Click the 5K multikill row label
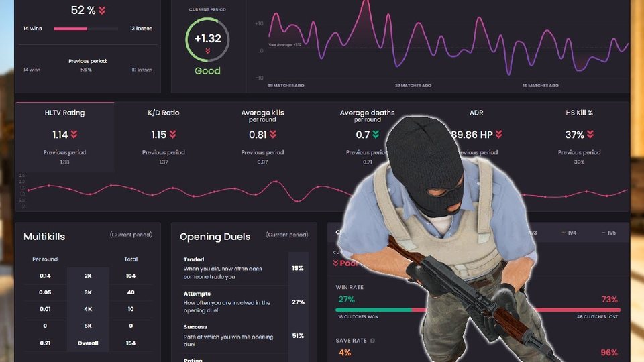This screenshot has width=644, height=362. [88, 326]
